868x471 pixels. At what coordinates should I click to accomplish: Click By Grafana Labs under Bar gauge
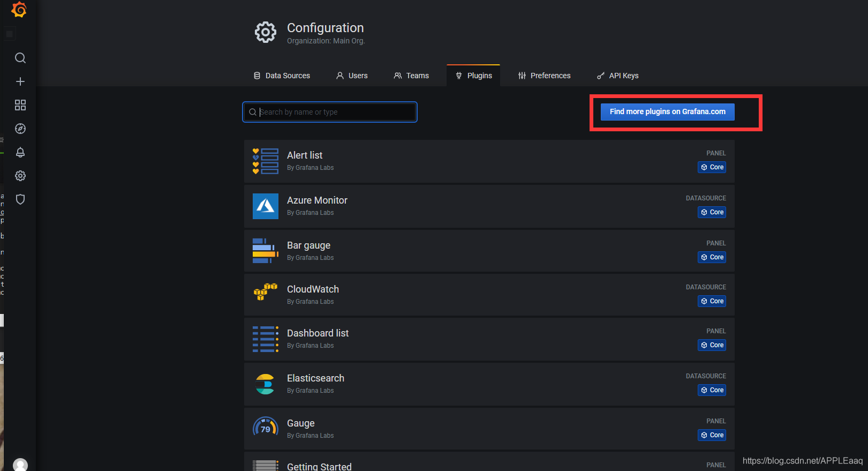click(x=311, y=258)
